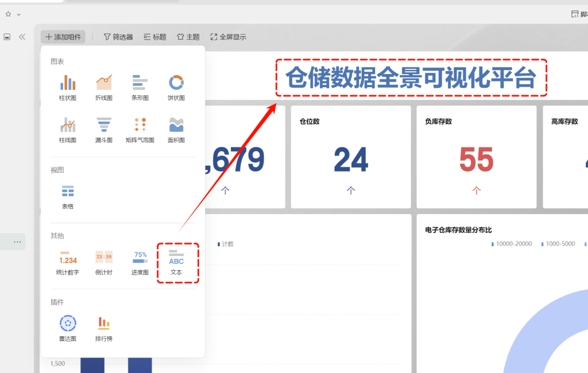Open the 主题 theme option
Image resolution: width=588 pixels, height=373 pixels.
point(188,37)
